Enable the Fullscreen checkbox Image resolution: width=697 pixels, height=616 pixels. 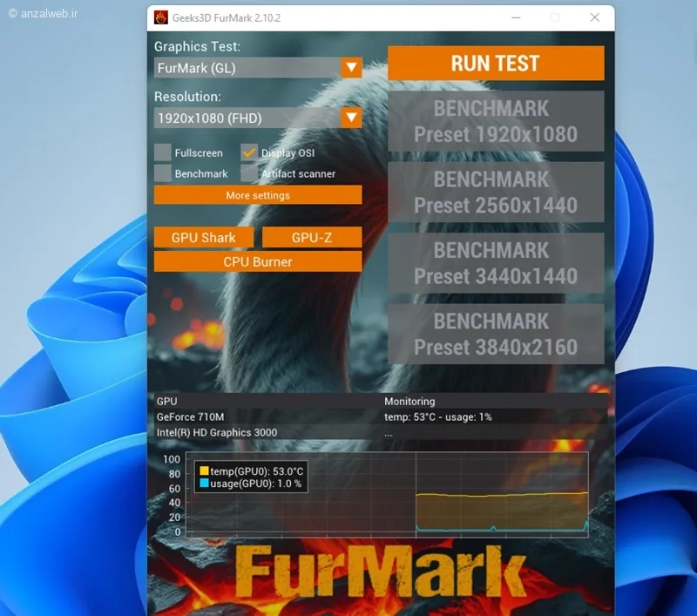(163, 152)
